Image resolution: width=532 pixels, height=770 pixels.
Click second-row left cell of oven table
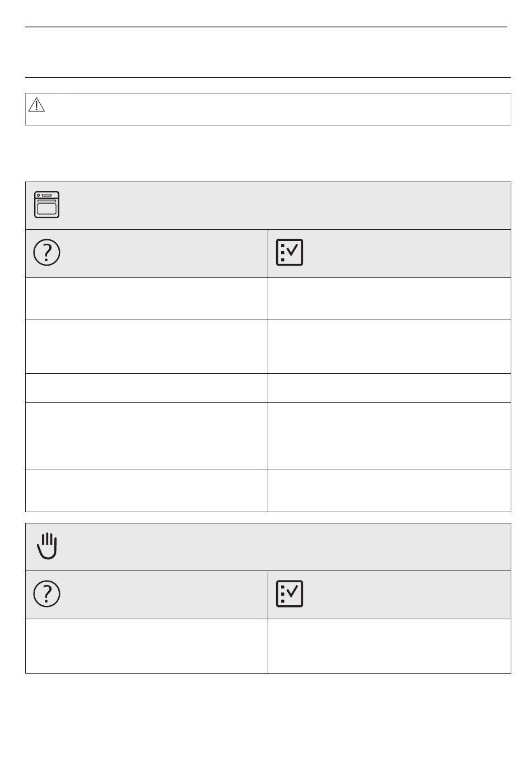click(x=147, y=346)
